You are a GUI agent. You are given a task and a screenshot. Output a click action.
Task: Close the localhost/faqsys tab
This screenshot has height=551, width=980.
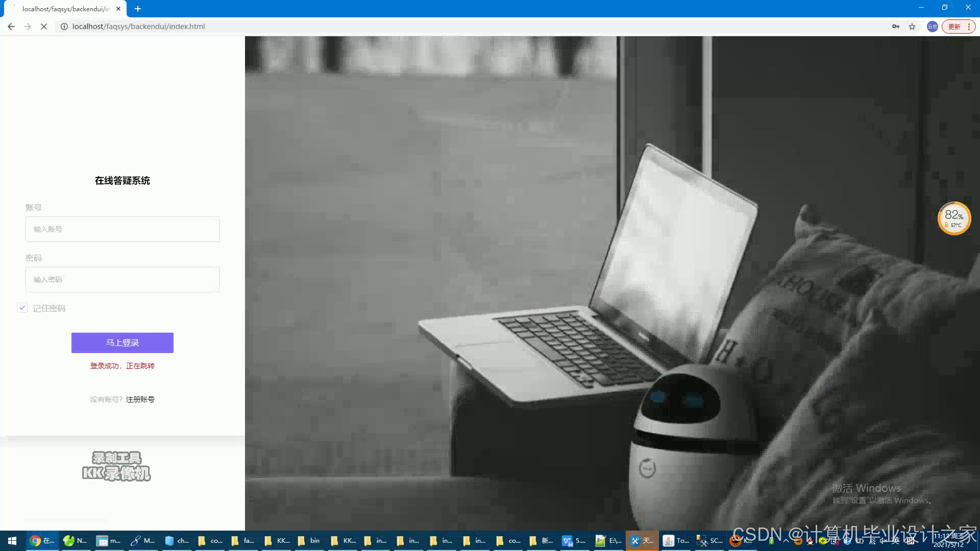pos(118,9)
